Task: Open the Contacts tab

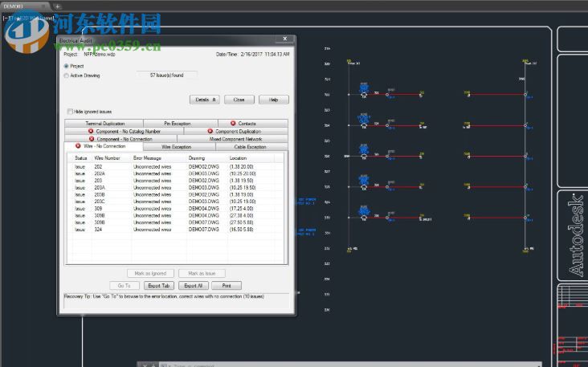Action: [x=253, y=124]
